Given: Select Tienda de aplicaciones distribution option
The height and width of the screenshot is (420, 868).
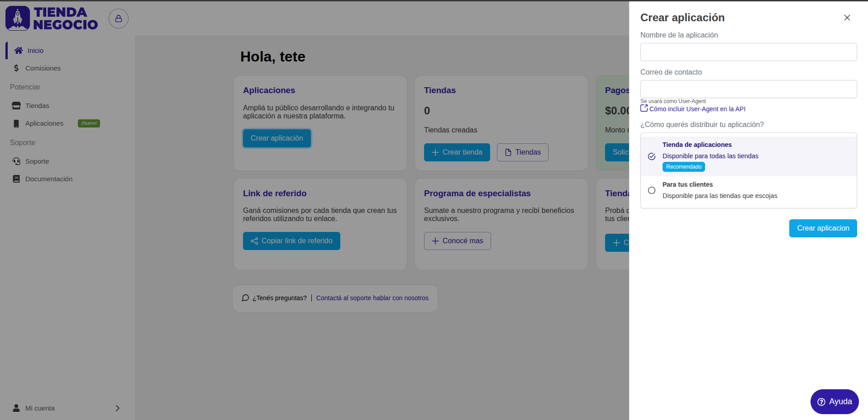Looking at the screenshot, I should click(749, 156).
